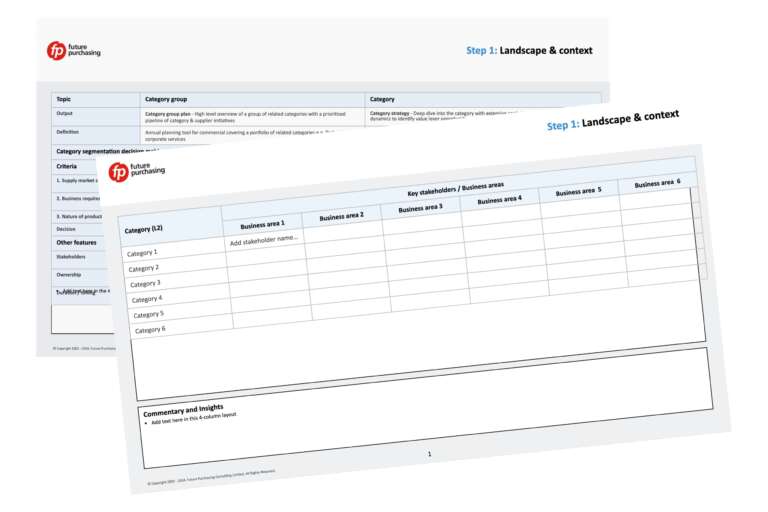Viewport: 768px width, 512px height.
Task: Click the Category 5 row label
Action: (x=149, y=315)
